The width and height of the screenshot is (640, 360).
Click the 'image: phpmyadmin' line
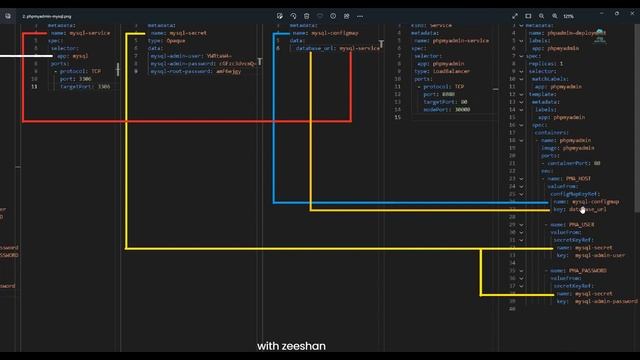point(568,148)
